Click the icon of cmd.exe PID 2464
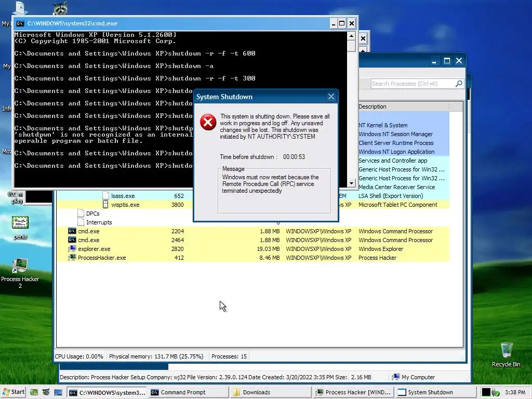Screen dimensions: 532x399 72,240
